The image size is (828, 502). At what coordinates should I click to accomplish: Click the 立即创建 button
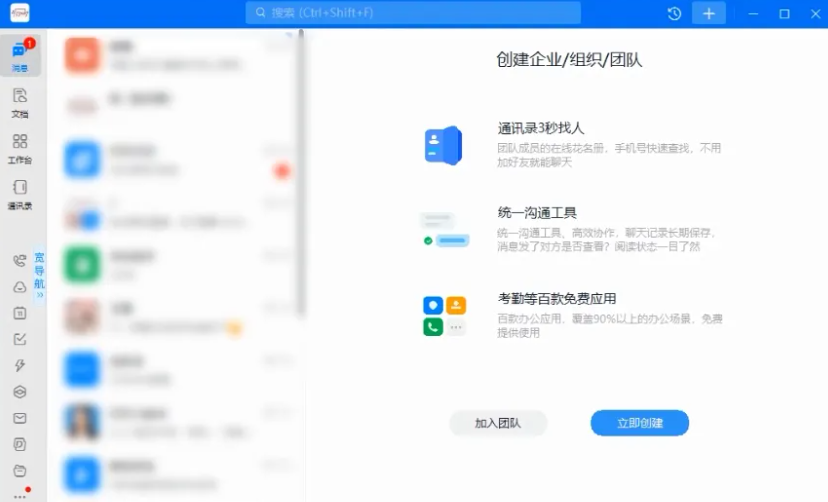tap(639, 423)
